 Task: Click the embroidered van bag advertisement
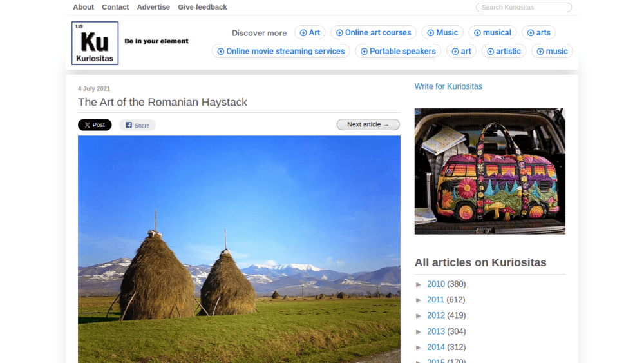(489, 172)
